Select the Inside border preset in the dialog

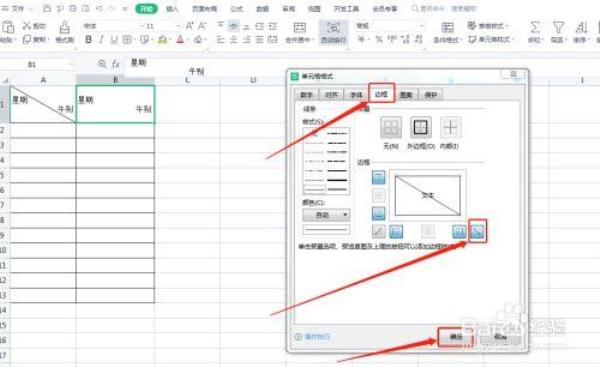(450, 127)
